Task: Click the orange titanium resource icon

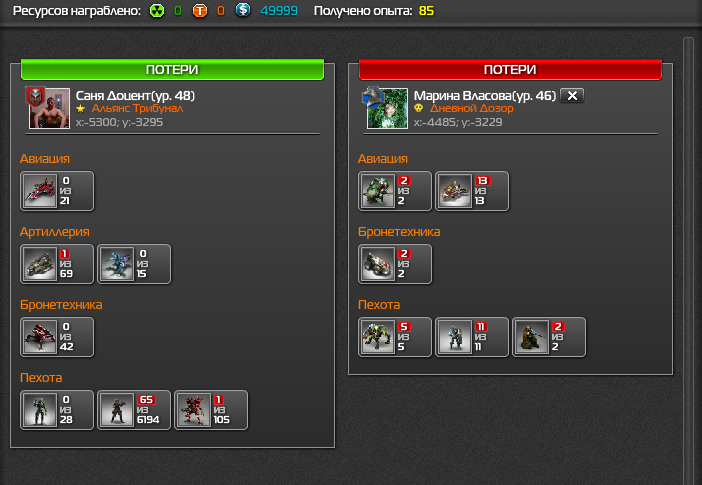Action: 200,10
